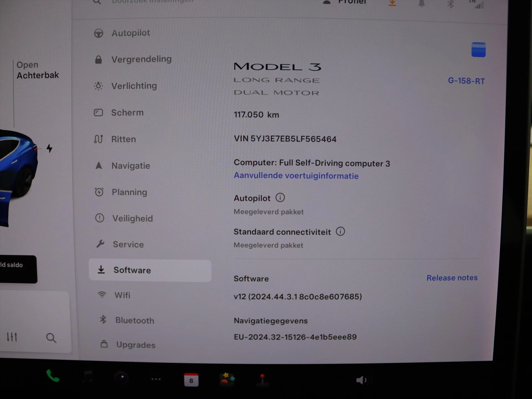This screenshot has width=532, height=399.
Task: Open the phone app in dock
Action: [53, 376]
